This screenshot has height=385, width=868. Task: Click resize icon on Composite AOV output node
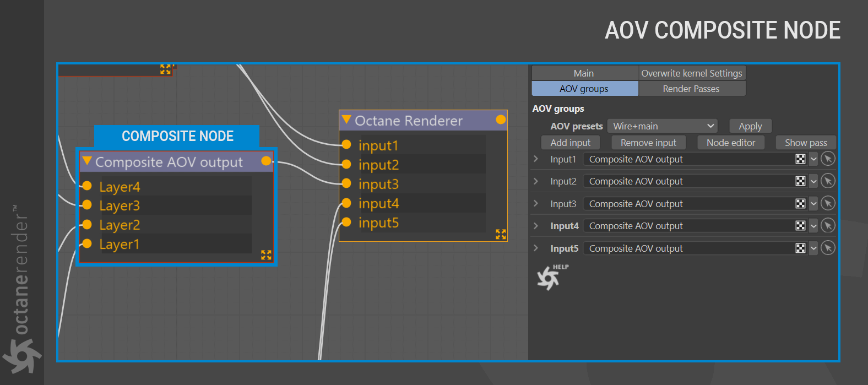266,255
